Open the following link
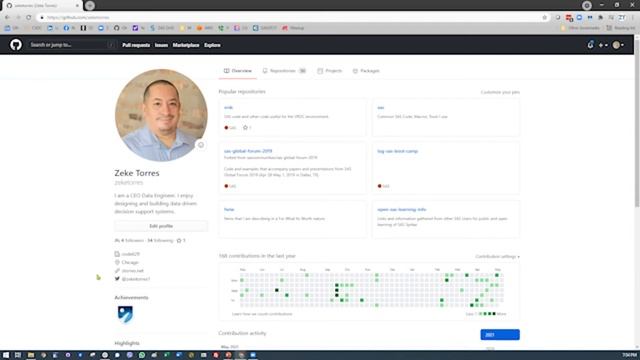This screenshot has height=360, width=640. click(x=160, y=240)
